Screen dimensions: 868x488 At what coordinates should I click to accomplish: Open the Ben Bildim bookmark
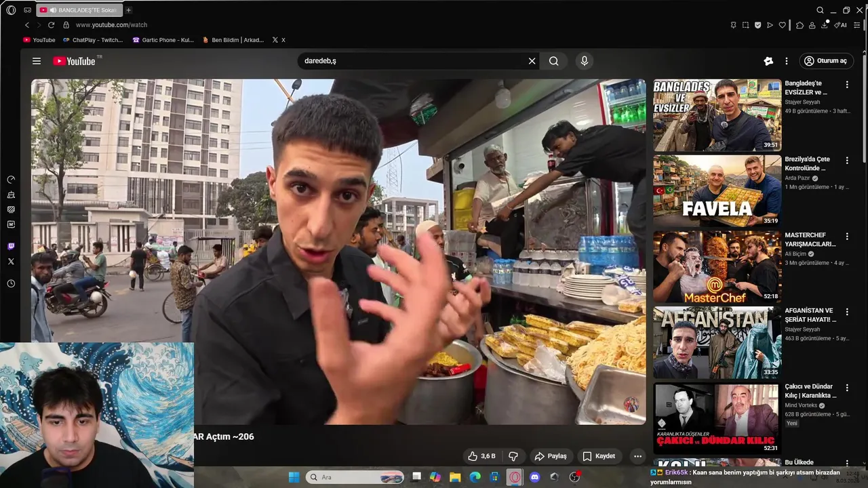233,40
